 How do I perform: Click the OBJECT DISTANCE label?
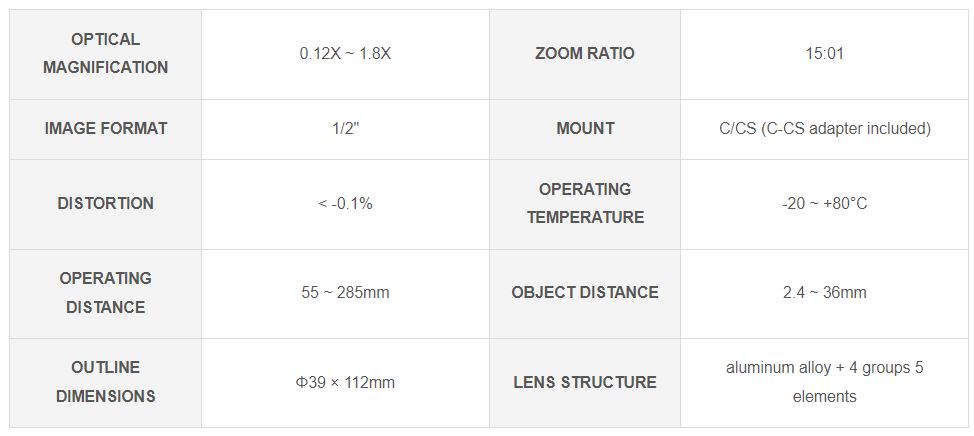coord(585,293)
